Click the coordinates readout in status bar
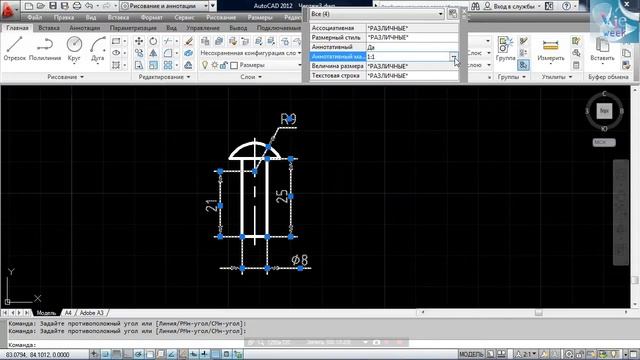This screenshot has width=640, height=360. (38, 354)
